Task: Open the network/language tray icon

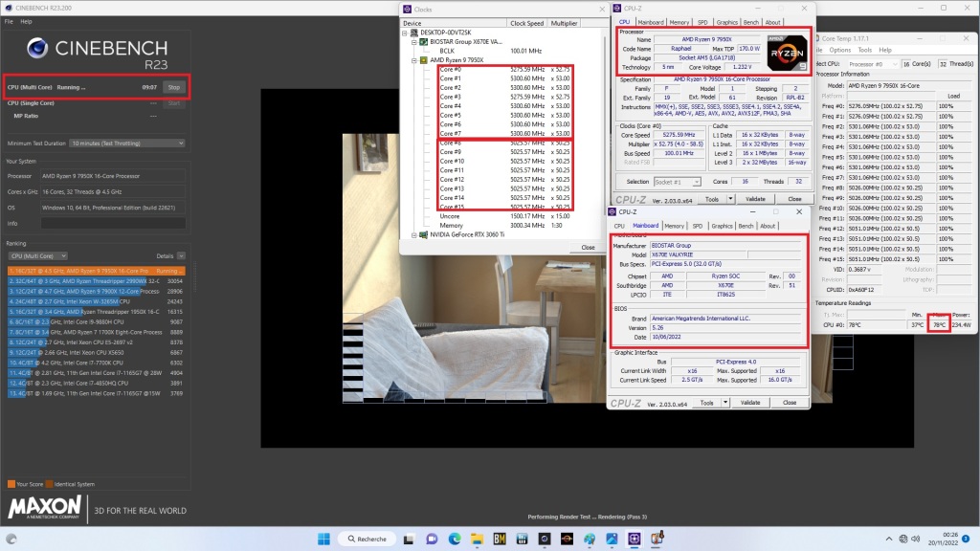Action: point(903,539)
